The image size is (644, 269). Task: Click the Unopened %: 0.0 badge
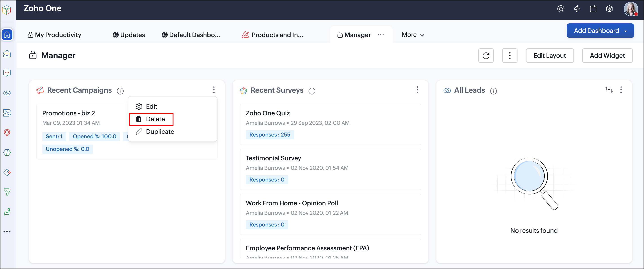tap(67, 149)
